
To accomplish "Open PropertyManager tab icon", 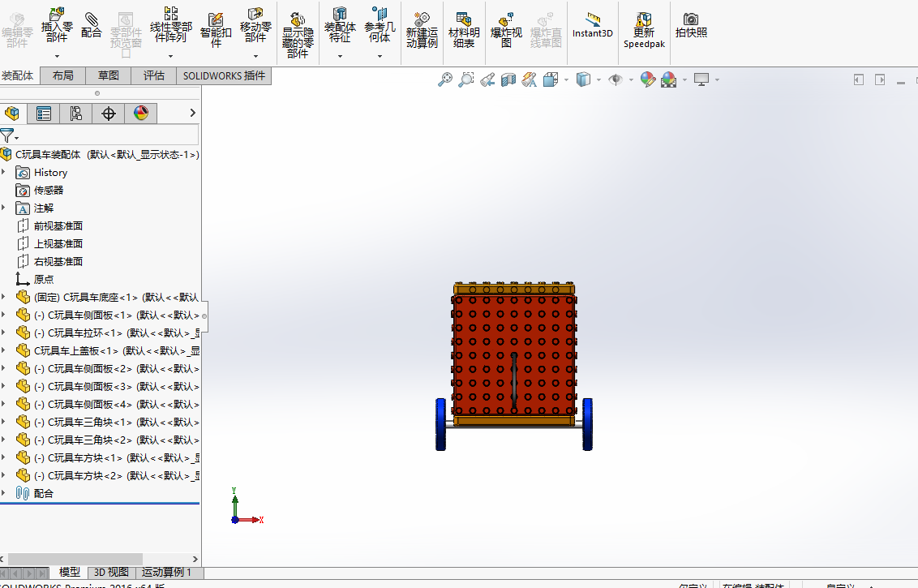I will 43,113.
